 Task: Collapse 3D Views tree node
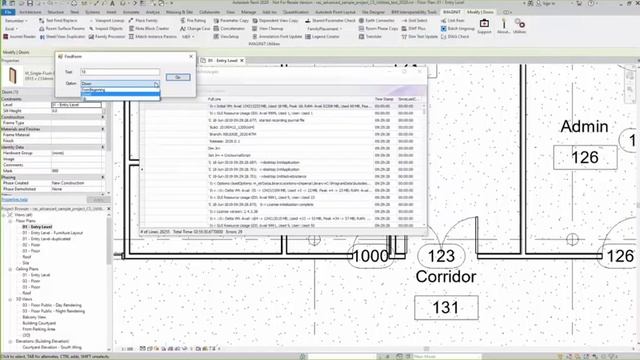click(x=10, y=299)
